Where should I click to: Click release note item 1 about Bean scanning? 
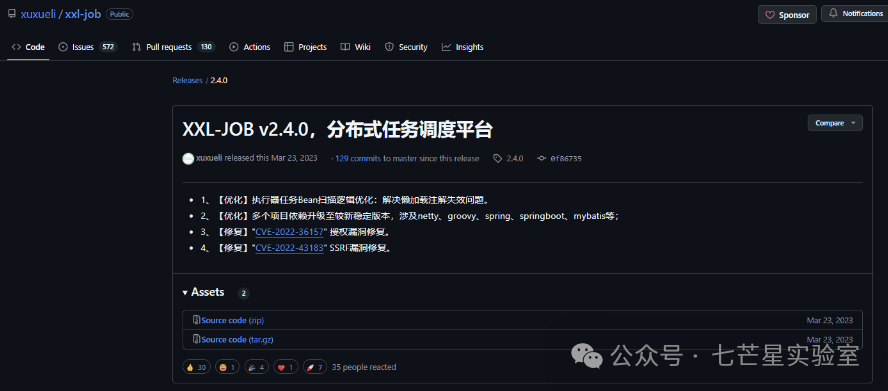[x=344, y=200]
